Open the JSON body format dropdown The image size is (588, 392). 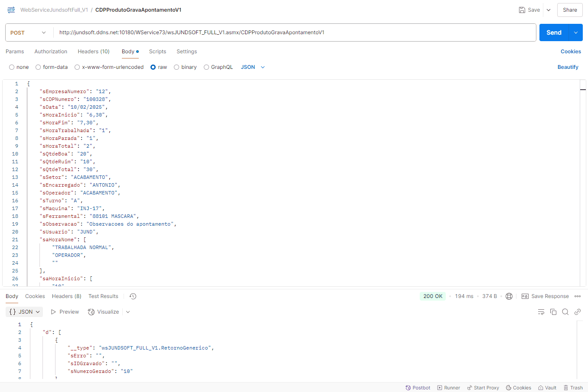point(253,67)
